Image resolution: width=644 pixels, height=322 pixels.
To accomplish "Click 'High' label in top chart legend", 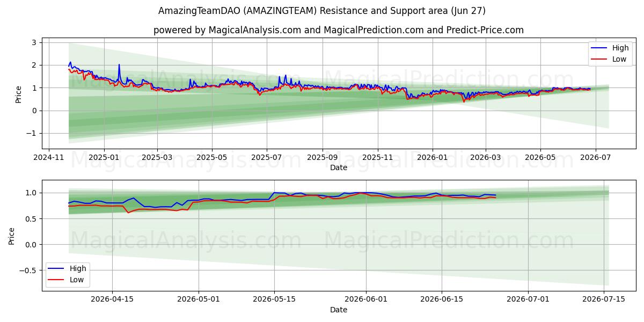I will [x=620, y=48].
